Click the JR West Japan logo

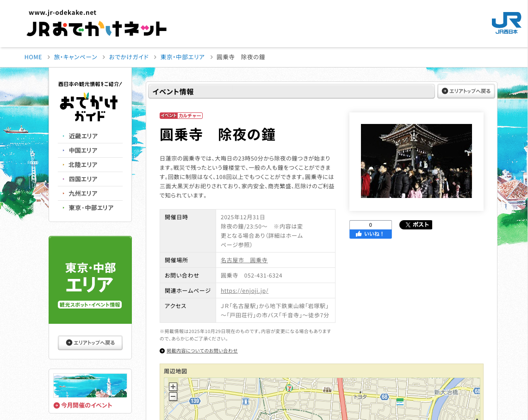506,23
